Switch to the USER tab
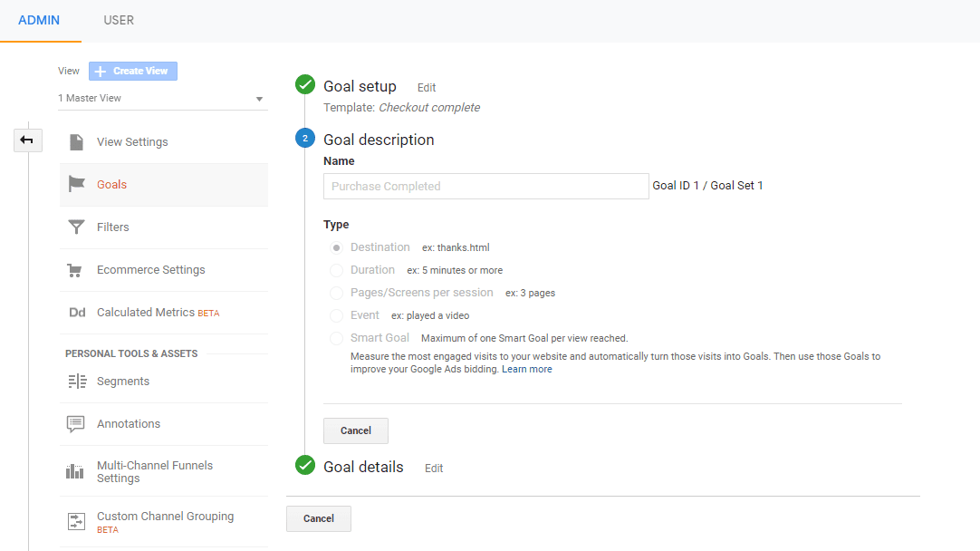 click(118, 20)
